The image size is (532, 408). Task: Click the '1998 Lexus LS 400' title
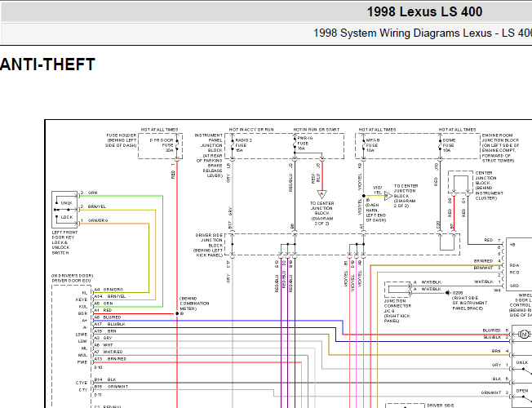[x=424, y=12]
